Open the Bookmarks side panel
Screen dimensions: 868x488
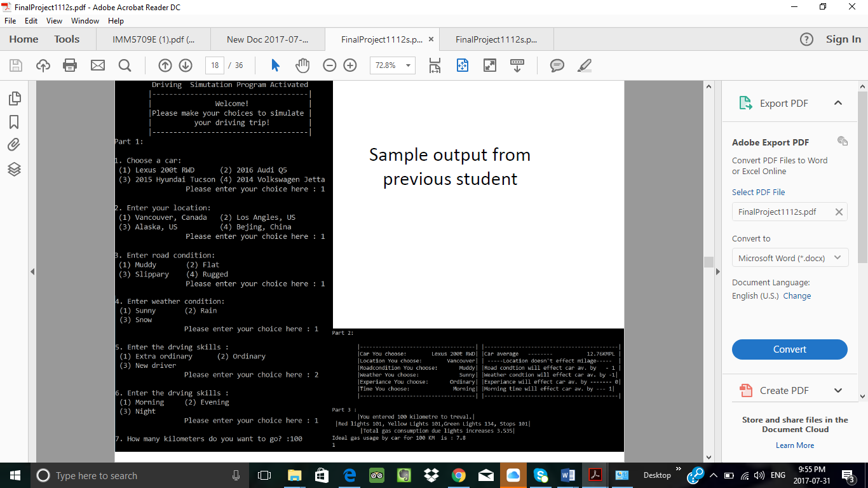(x=15, y=122)
